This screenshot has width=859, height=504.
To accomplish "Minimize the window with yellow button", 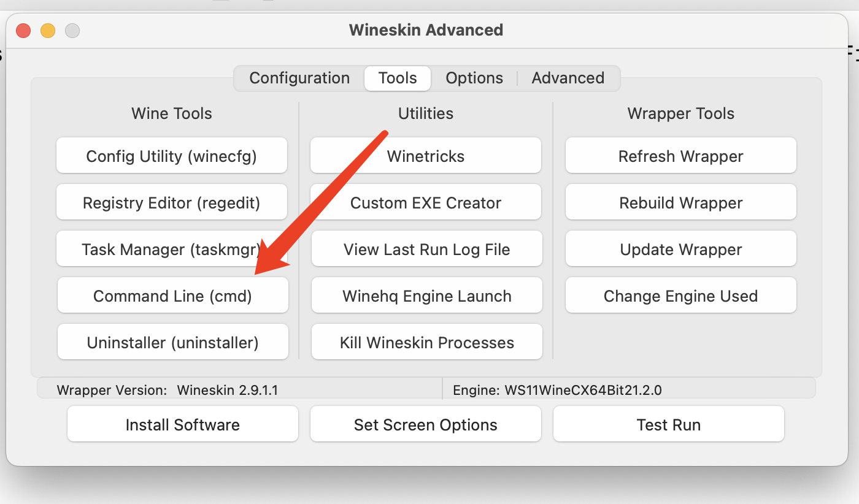I will click(x=48, y=30).
